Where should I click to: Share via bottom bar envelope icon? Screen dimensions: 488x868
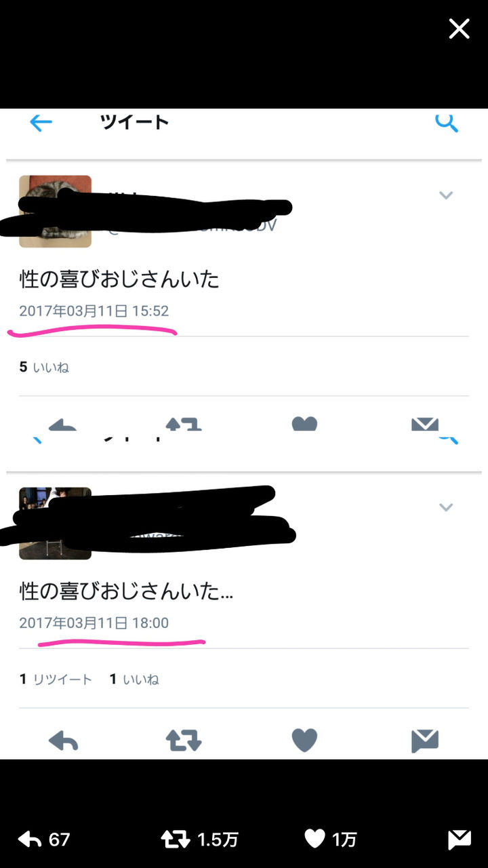460,840
